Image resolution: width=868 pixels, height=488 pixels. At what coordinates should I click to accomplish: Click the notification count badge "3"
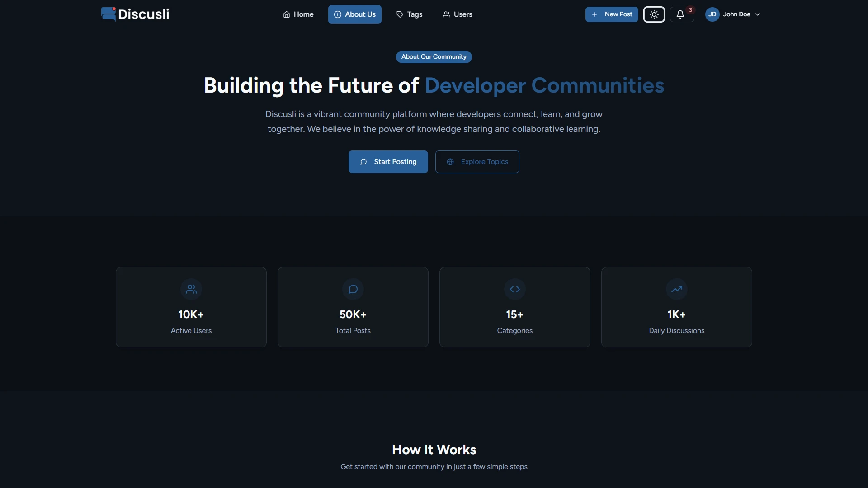690,10
